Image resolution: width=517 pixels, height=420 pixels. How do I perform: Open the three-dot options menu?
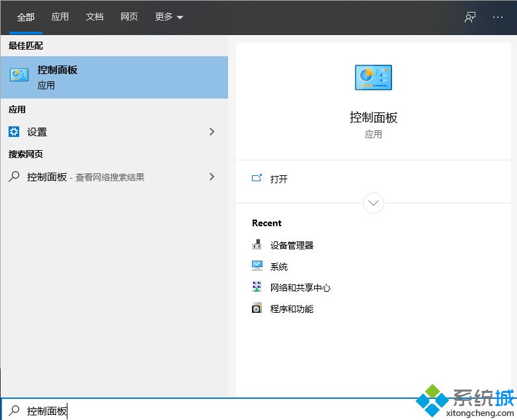click(498, 17)
